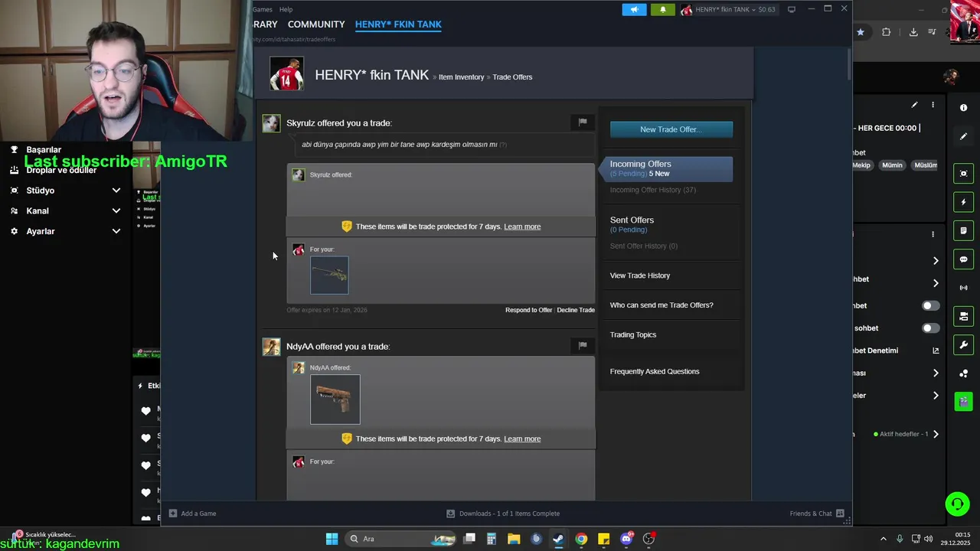The image size is (980, 551).
Task: Click trade protection shield icon in NdyAA offer
Action: click(346, 439)
